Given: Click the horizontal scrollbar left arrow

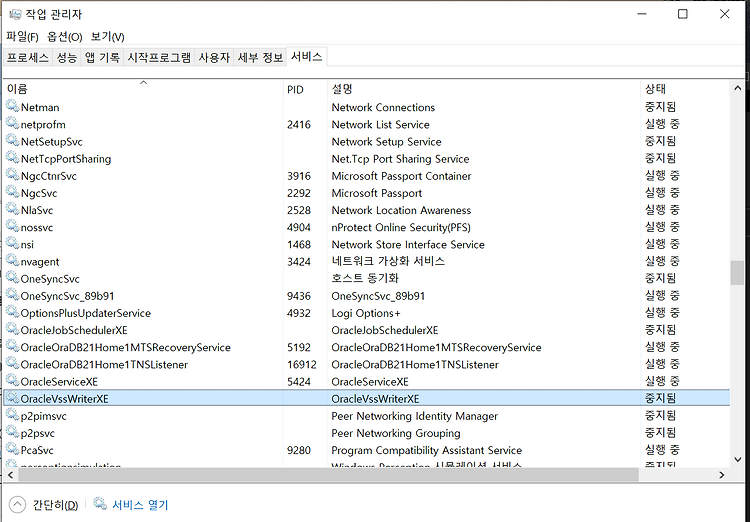Looking at the screenshot, I should 10,475.
